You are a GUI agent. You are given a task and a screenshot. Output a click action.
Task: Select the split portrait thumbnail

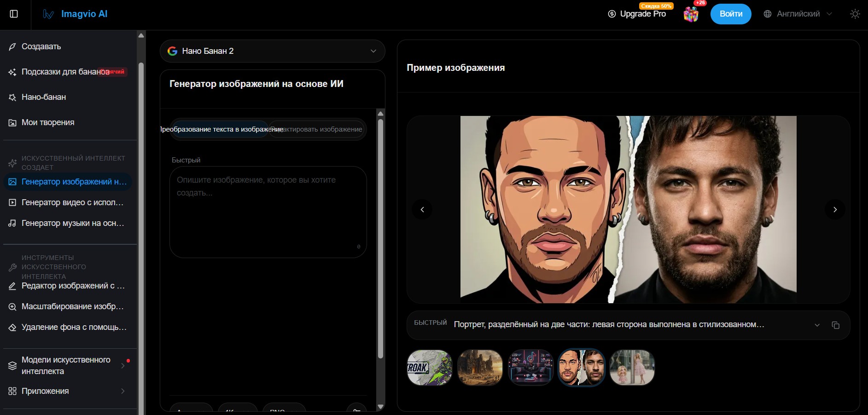[x=582, y=367]
